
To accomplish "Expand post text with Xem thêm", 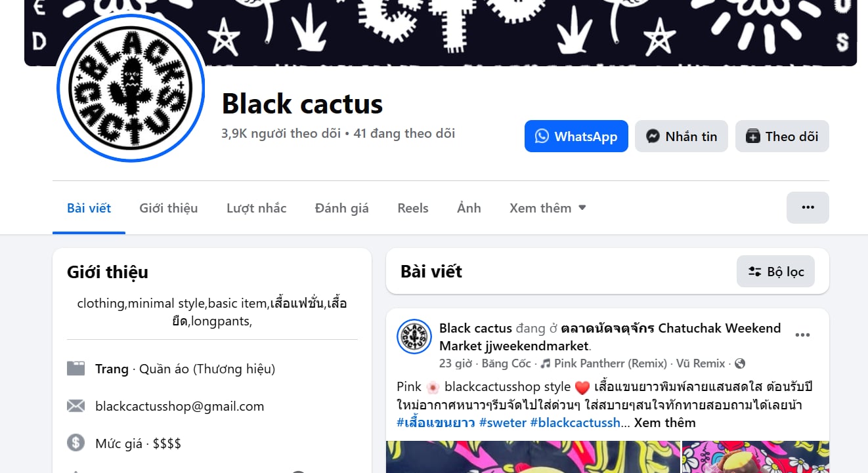I will [664, 422].
